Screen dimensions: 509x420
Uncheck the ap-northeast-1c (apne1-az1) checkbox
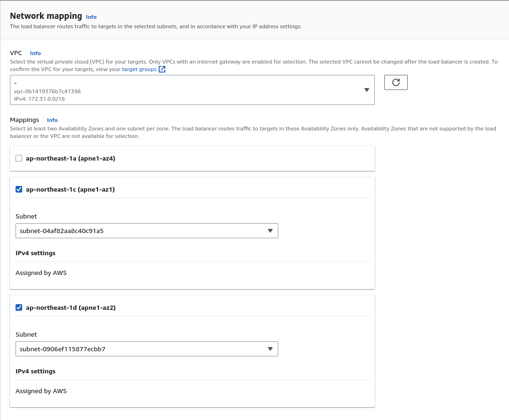click(19, 189)
